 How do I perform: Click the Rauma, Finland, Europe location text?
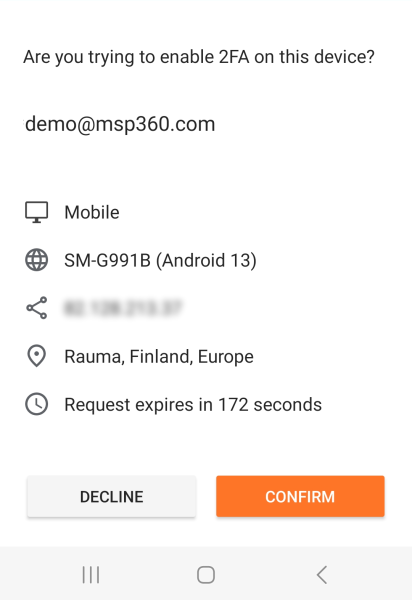pyautogui.click(x=159, y=357)
